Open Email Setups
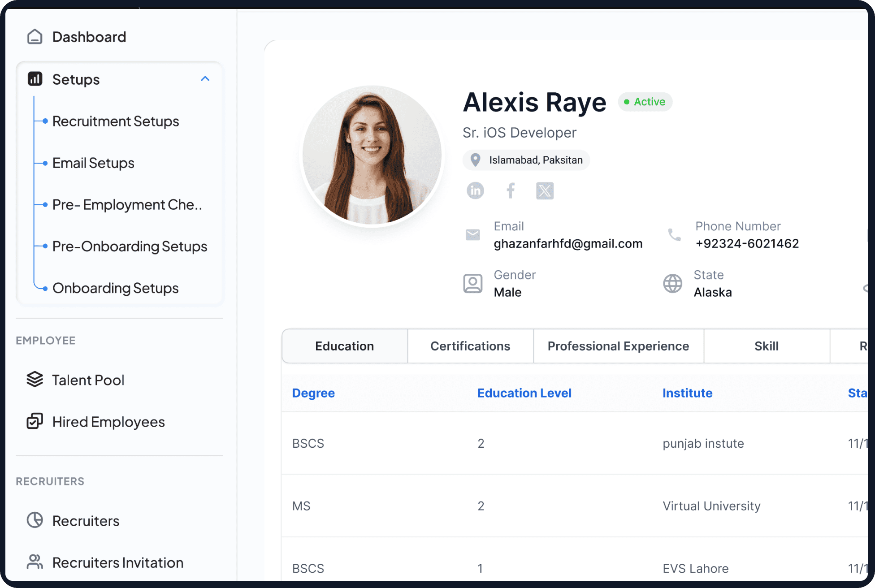 (93, 163)
